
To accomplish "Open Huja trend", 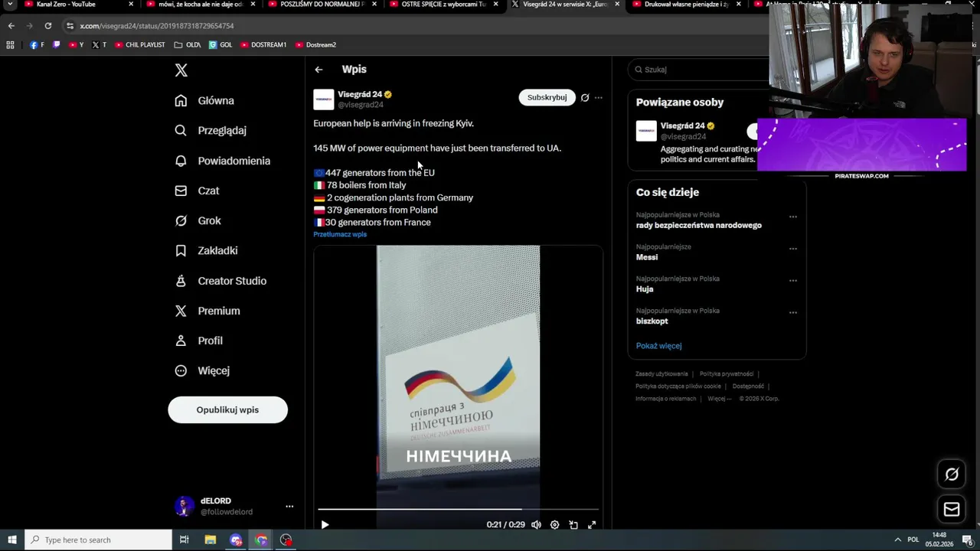I will pyautogui.click(x=644, y=289).
